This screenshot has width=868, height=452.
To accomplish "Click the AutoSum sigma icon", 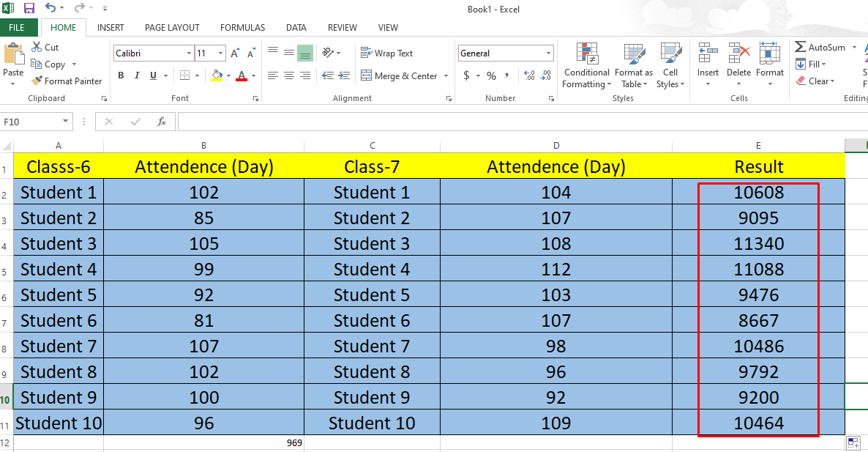I will 801,47.
